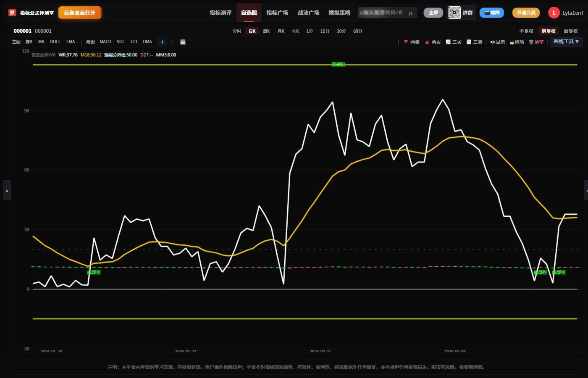
Task: Select 后复权 adjustment mode
Action: (x=571, y=31)
